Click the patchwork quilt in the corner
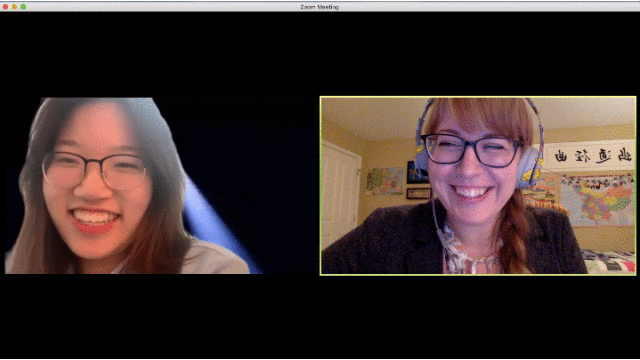Viewport: 640px width, 360px height. coord(609,262)
